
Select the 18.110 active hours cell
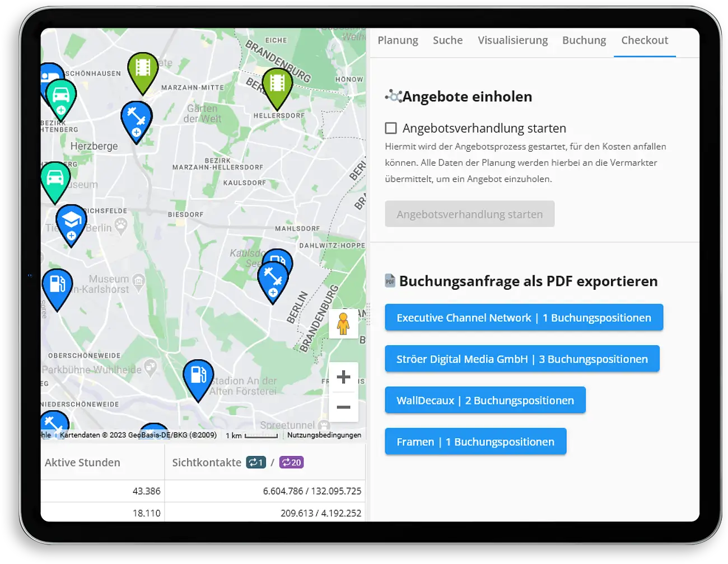(x=102, y=512)
